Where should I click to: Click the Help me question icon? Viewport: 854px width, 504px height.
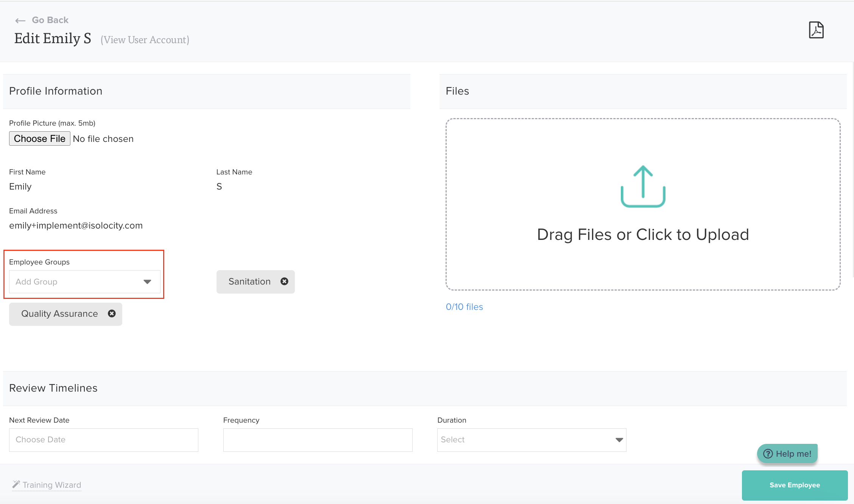pos(768,453)
